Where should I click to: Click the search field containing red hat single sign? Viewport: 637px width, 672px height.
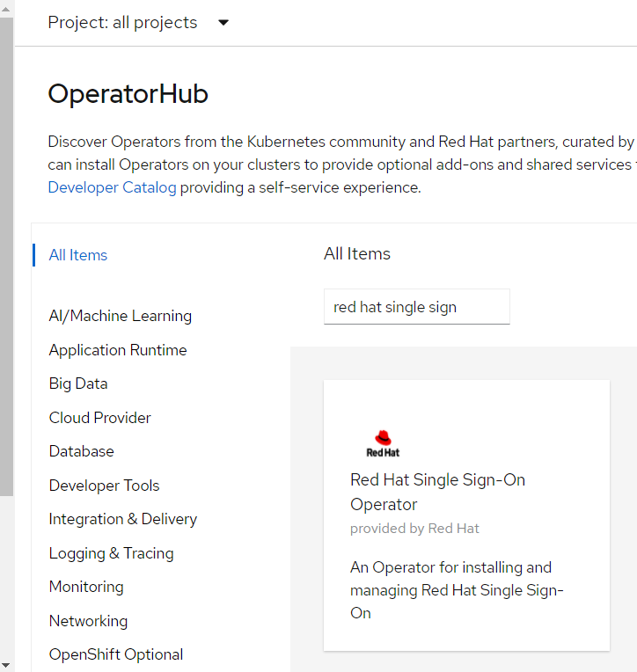tap(417, 307)
